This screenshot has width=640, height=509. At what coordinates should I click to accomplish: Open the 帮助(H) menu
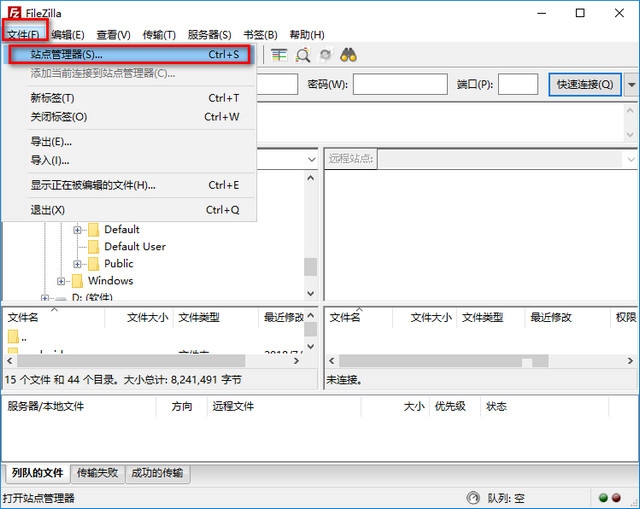tap(307, 35)
